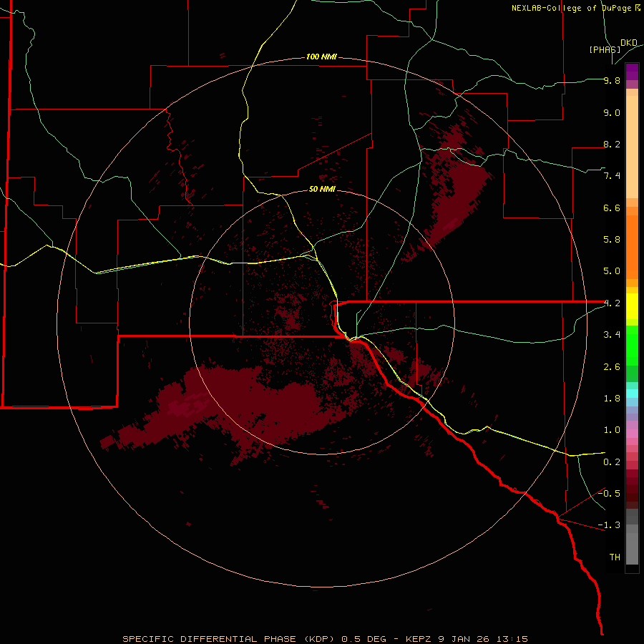Click the -0.5 value on the color scale
Image resolution: width=644 pixels, height=644 pixels.
pos(609,494)
